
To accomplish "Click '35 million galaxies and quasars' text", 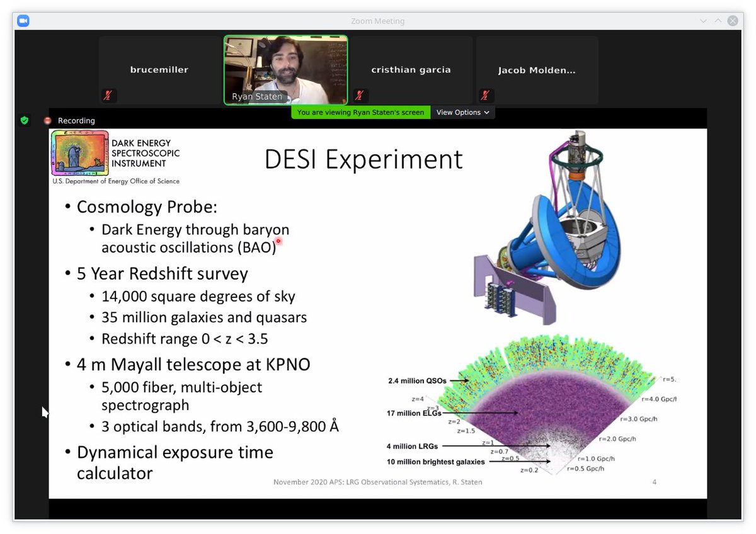I will tap(204, 317).
